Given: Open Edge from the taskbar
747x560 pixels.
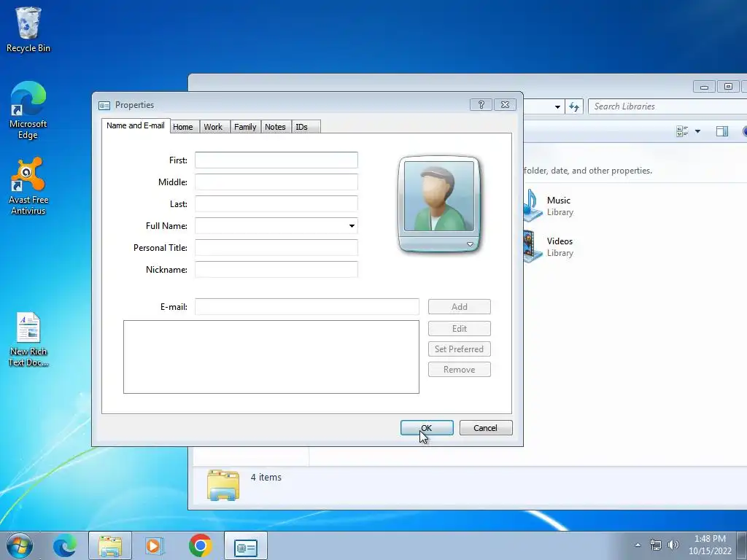Looking at the screenshot, I should point(65,545).
